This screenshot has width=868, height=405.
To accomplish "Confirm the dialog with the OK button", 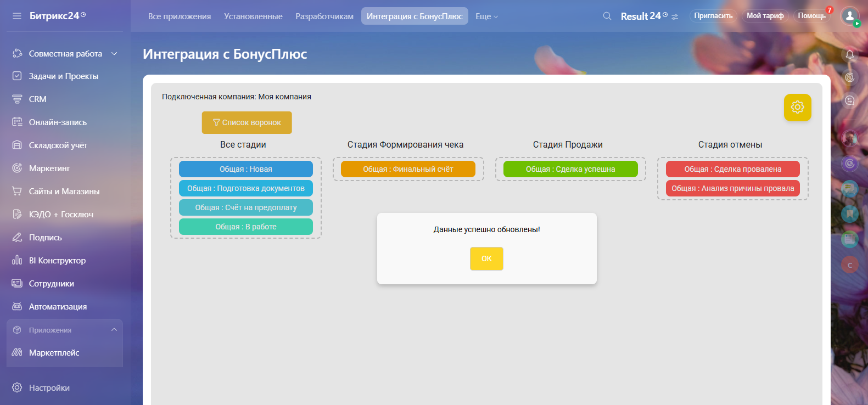I will pos(486,258).
